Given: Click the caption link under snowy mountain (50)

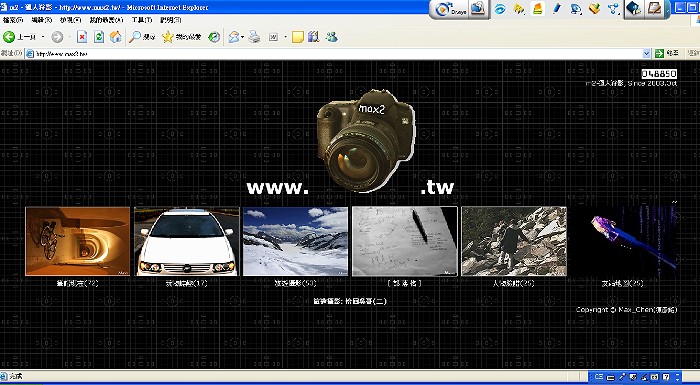Looking at the screenshot, I should point(296,284).
